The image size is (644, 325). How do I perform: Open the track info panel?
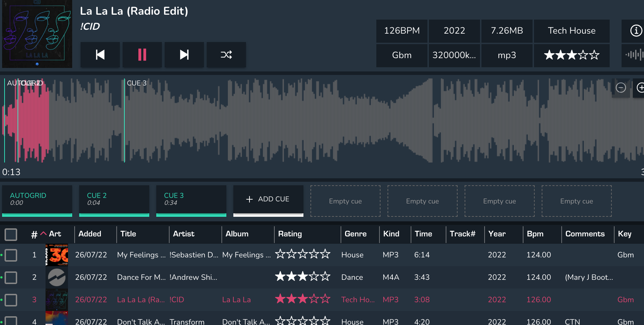636,31
